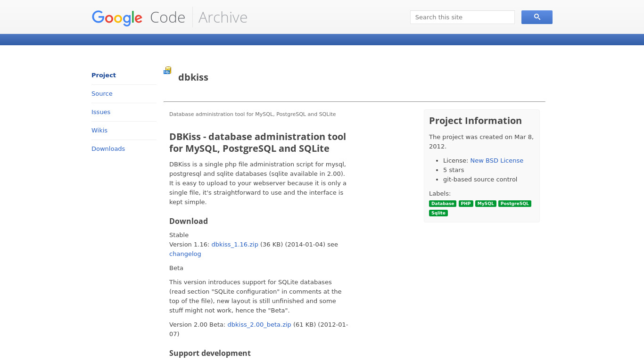This screenshot has width=644, height=362.
Task: Click the 'Beta' version label
Action: click(176, 268)
